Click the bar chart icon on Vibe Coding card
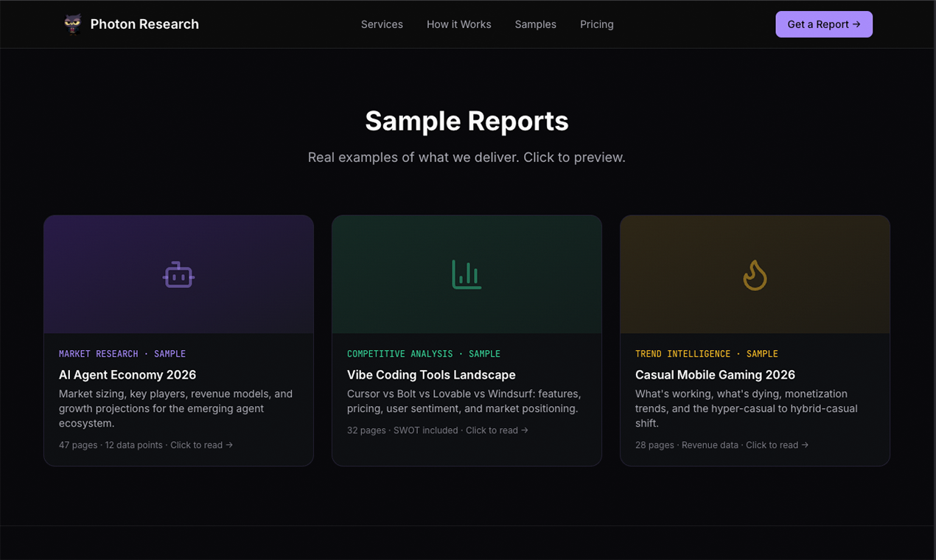This screenshot has width=936, height=560. [466, 273]
